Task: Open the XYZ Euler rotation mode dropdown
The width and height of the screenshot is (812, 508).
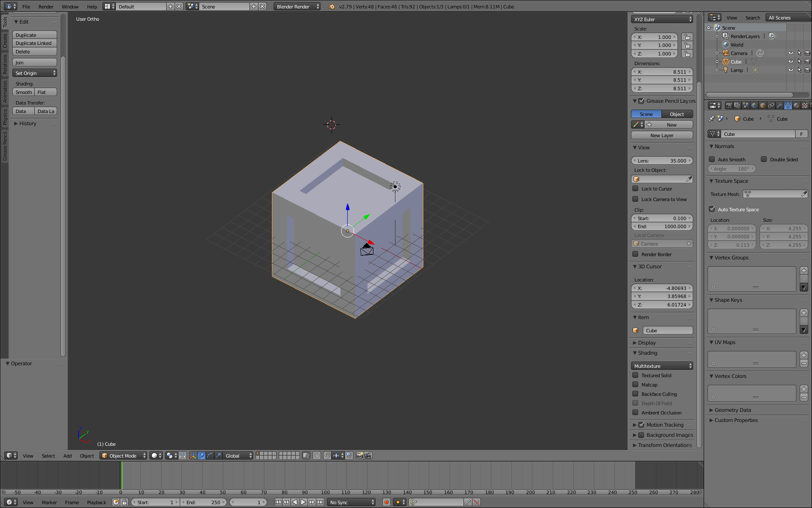Action: 662,19
